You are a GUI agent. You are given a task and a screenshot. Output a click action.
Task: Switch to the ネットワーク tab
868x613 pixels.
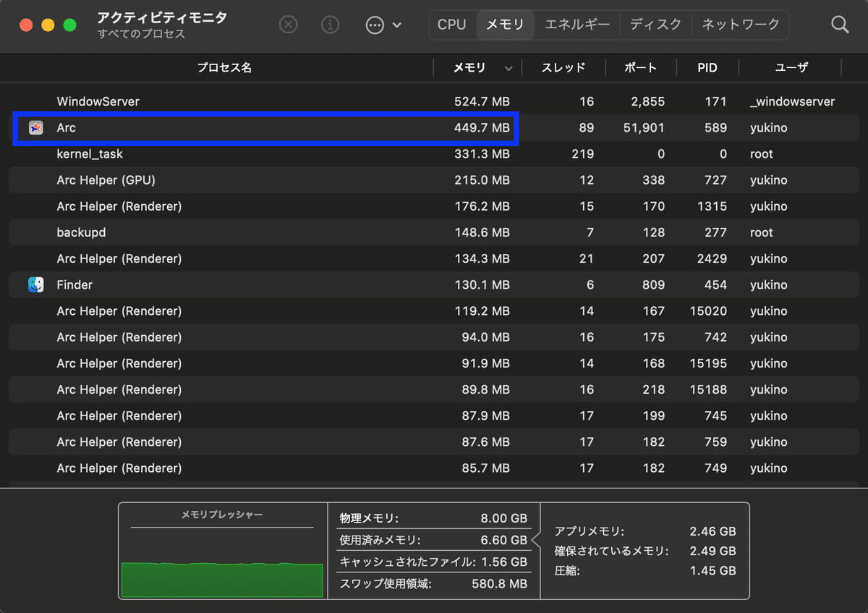pyautogui.click(x=741, y=25)
